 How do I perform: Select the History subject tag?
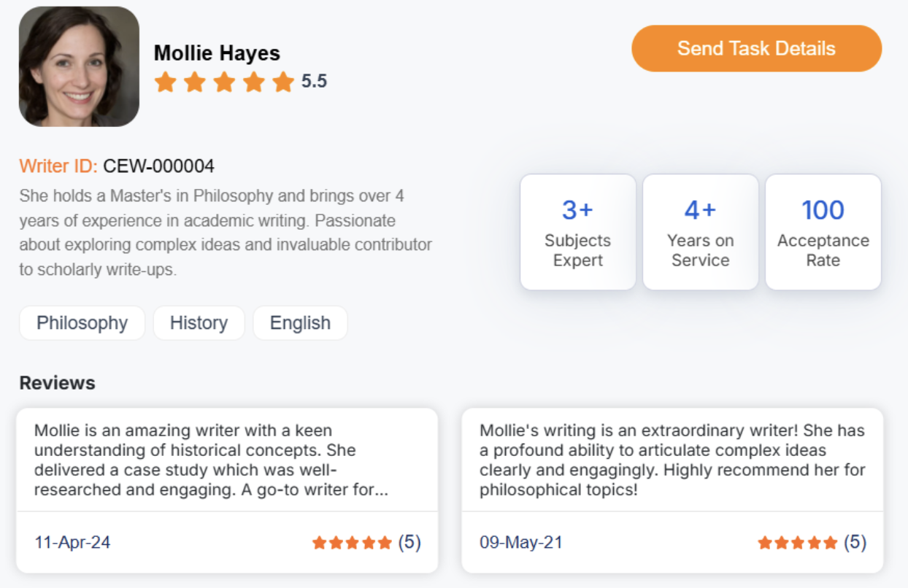click(199, 323)
